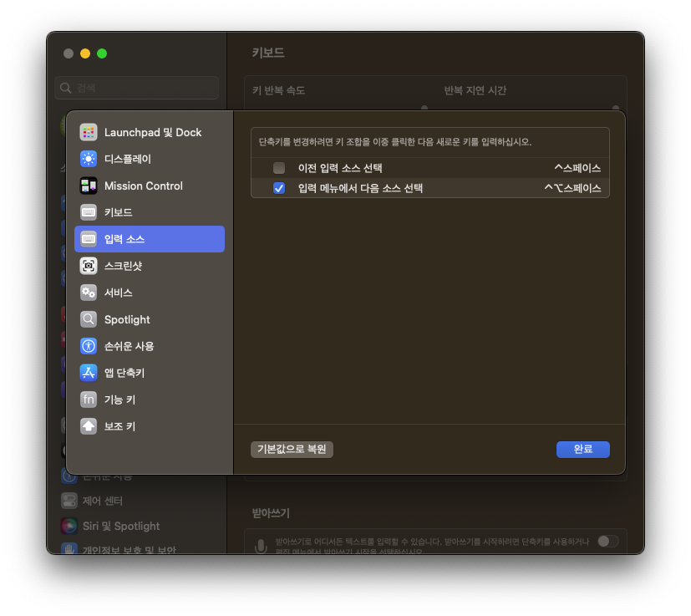Image resolution: width=691 pixels, height=616 pixels.
Task: Choose the 앱 단축키 category
Action: (x=150, y=373)
